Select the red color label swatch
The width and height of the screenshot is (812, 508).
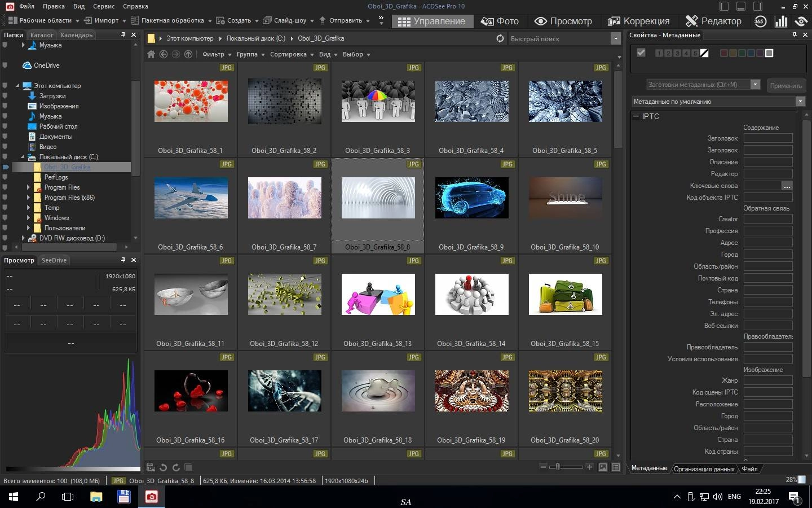[724, 53]
